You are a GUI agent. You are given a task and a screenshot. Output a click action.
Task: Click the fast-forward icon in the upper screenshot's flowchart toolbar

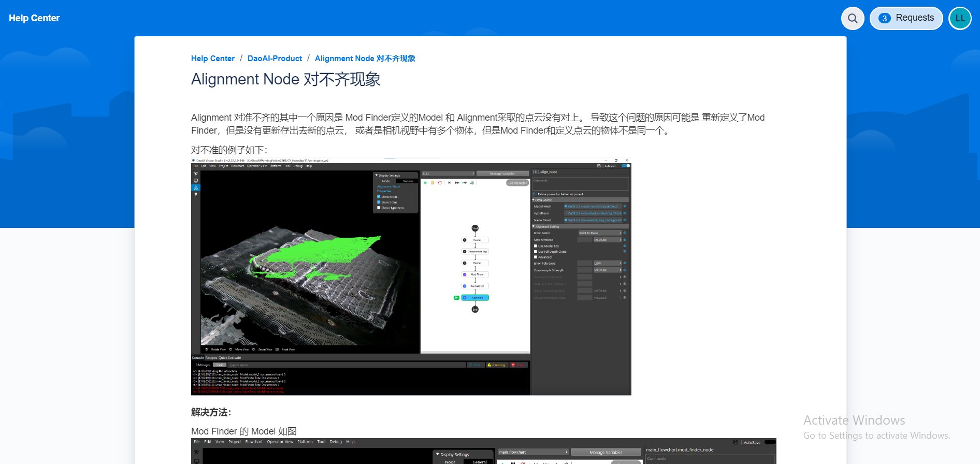(x=457, y=183)
